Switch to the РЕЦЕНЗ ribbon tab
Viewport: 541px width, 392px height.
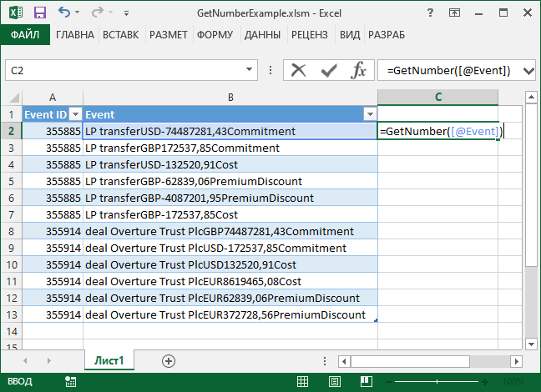pyautogui.click(x=310, y=35)
